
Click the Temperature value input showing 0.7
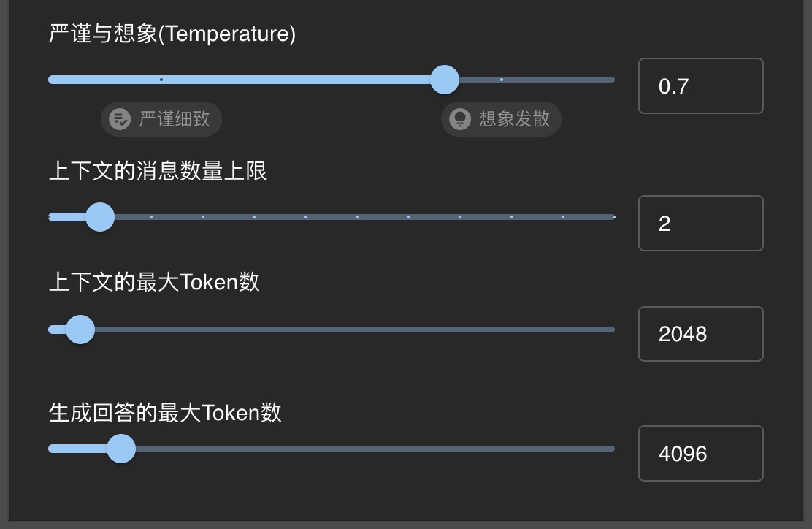[700, 85]
